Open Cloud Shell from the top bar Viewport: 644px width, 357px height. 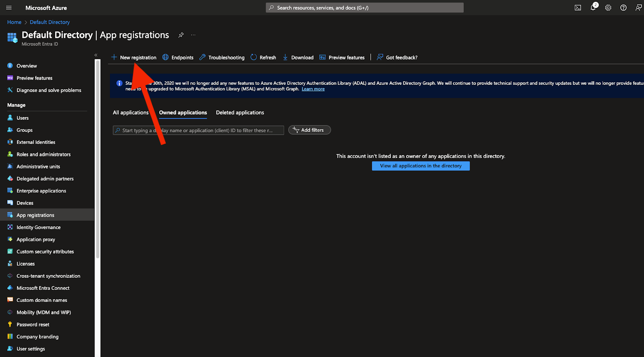(x=578, y=8)
